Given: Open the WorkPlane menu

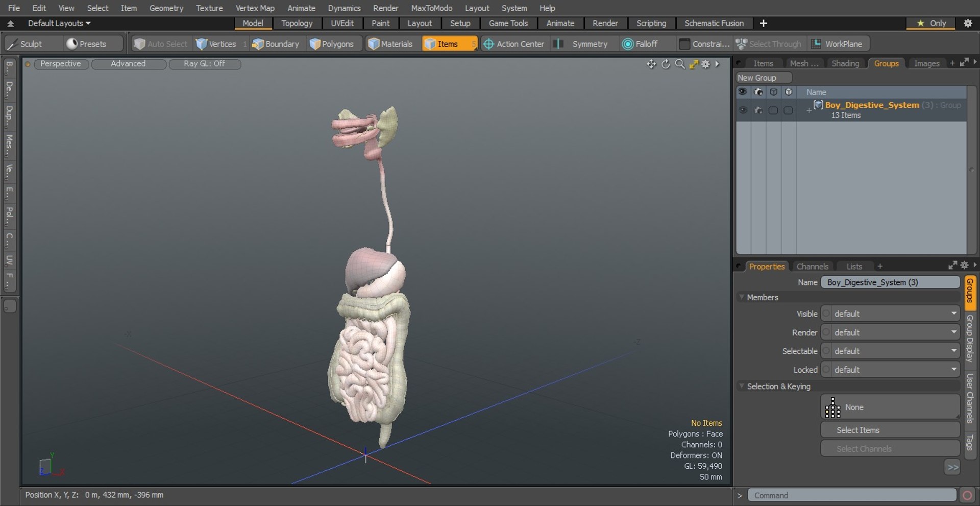Looking at the screenshot, I should (838, 44).
